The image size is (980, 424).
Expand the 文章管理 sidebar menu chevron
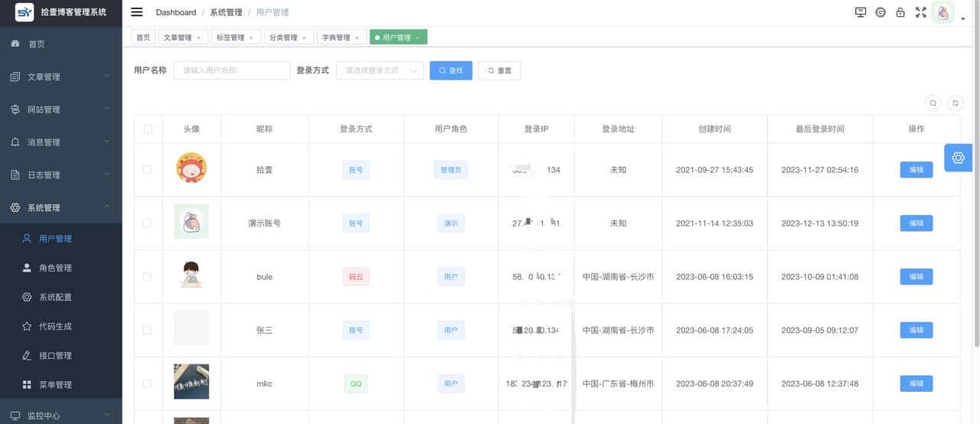[107, 77]
